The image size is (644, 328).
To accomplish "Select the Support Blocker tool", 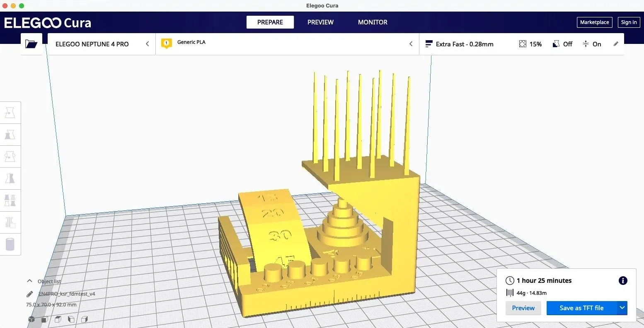I will [x=10, y=222].
